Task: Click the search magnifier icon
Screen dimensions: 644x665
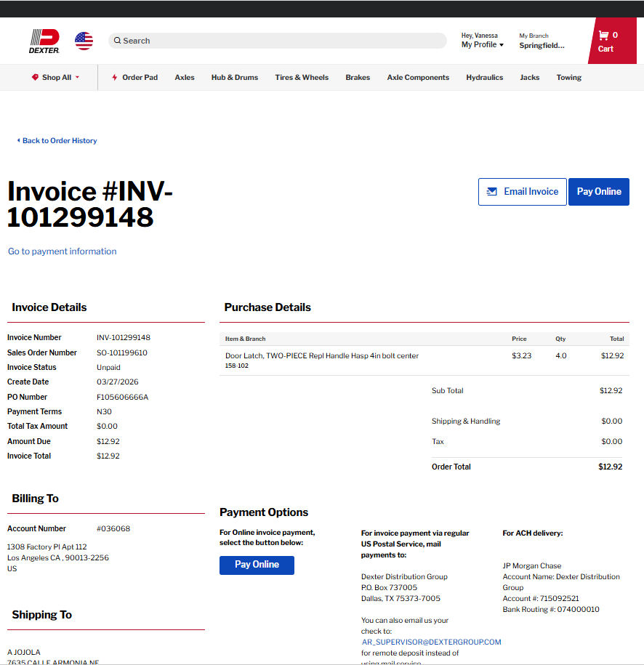Action: coord(118,40)
